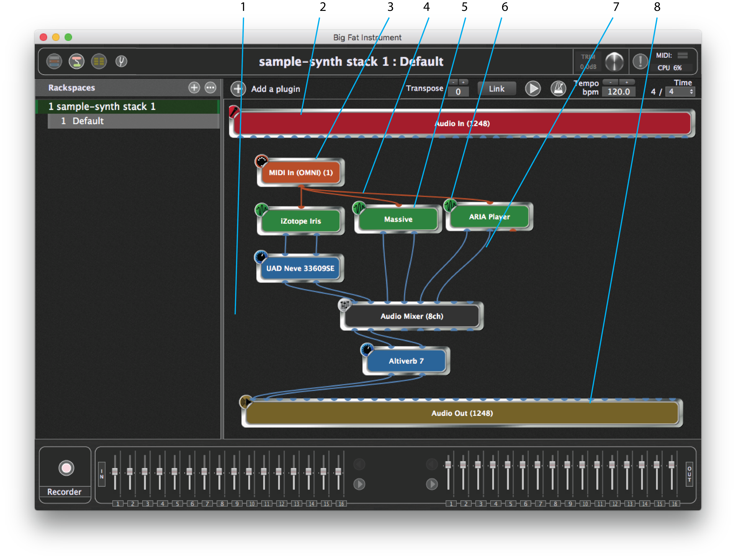Viewport: 736px width, 560px height.
Task: Click output channel 1 fader
Action: point(448,465)
